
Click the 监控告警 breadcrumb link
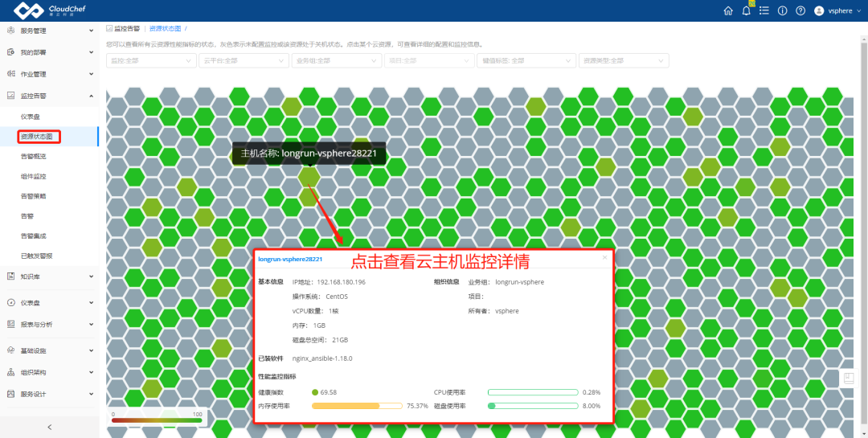click(x=127, y=28)
